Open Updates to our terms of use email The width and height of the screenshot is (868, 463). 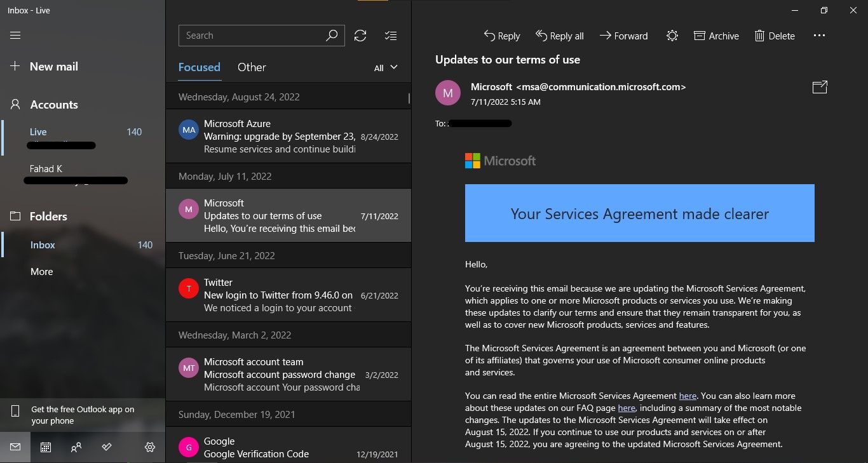pos(288,215)
